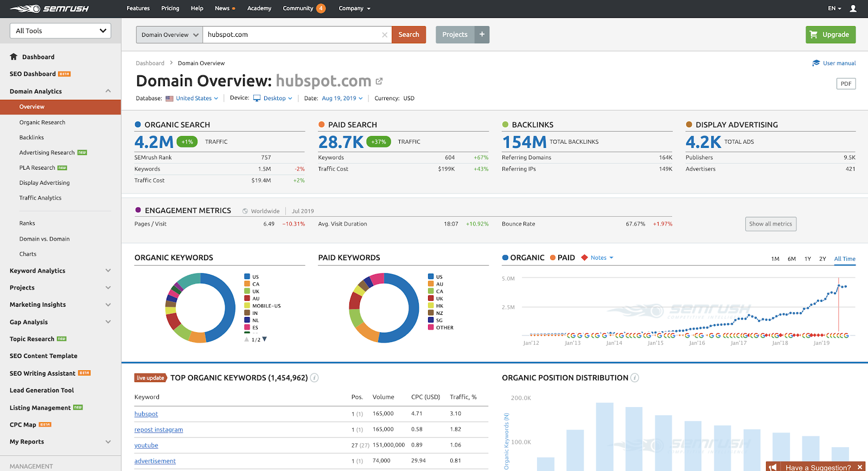This screenshot has height=471, width=868.
Task: Open the Company menu dropdown
Action: point(354,9)
